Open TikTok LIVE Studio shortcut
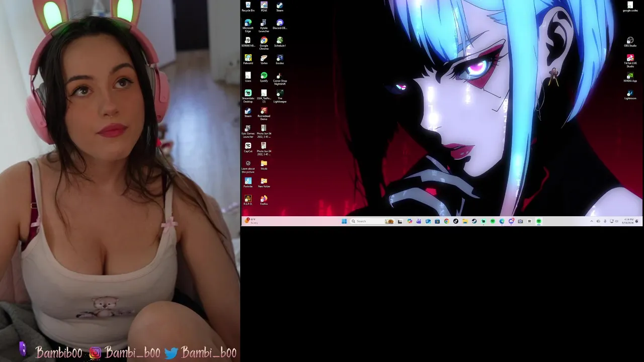 tap(630, 61)
